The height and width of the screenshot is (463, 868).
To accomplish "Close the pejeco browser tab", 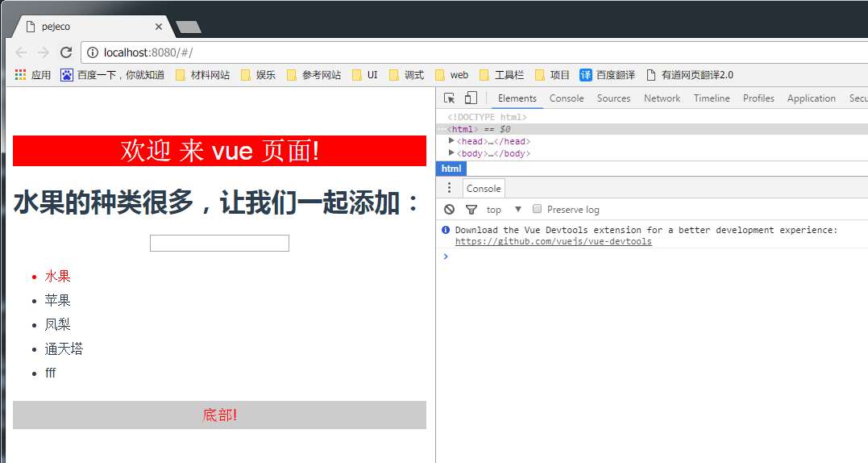I will pyautogui.click(x=158, y=27).
